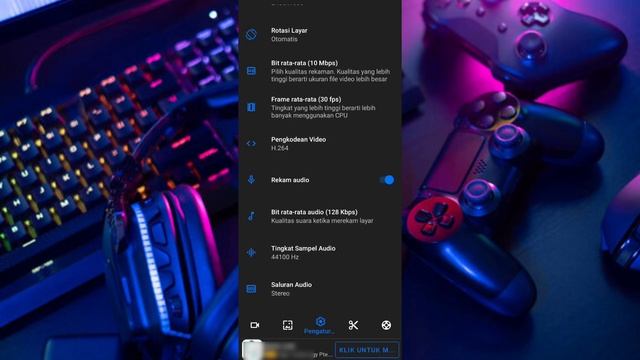The image size is (640, 360).
Task: Tap the bitrate icon beside Bit rata-rata
Action: pyautogui.click(x=251, y=71)
